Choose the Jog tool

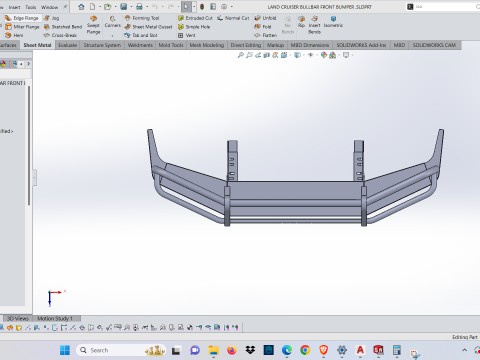[52, 18]
